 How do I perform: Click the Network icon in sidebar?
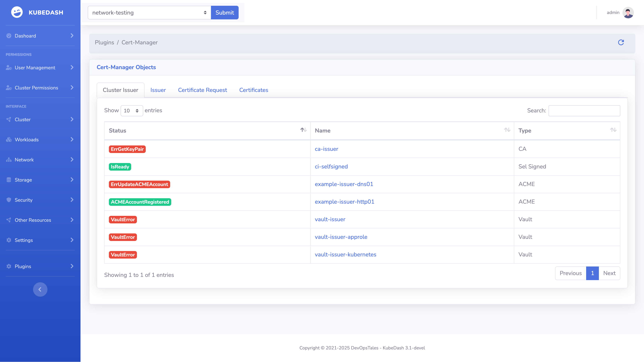[x=9, y=160]
